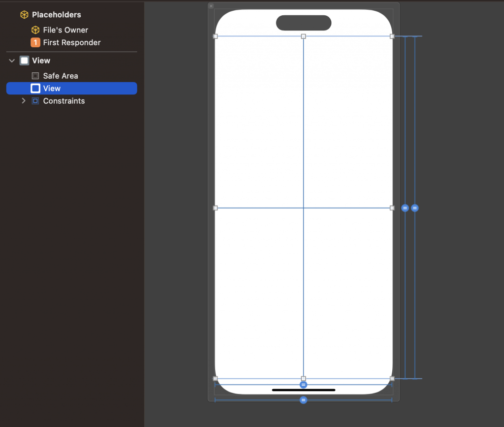Click the Safe Area square icon
The width and height of the screenshot is (504, 427).
(x=35, y=76)
